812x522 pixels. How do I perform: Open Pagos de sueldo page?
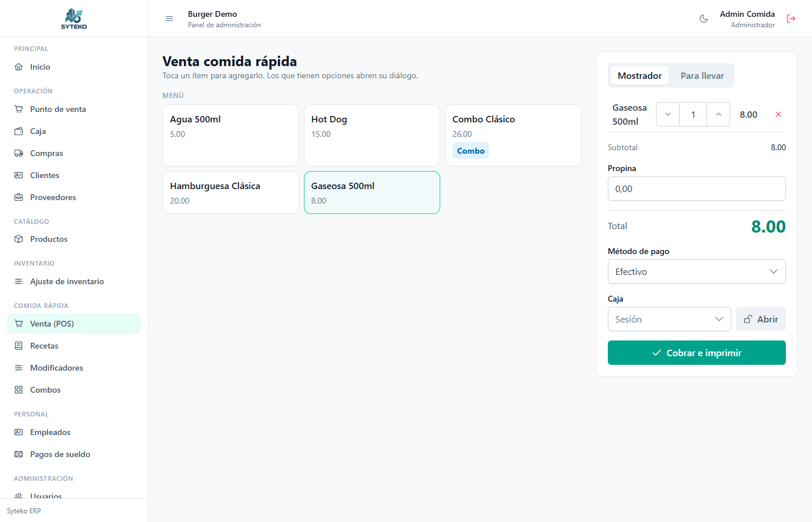pos(74,454)
